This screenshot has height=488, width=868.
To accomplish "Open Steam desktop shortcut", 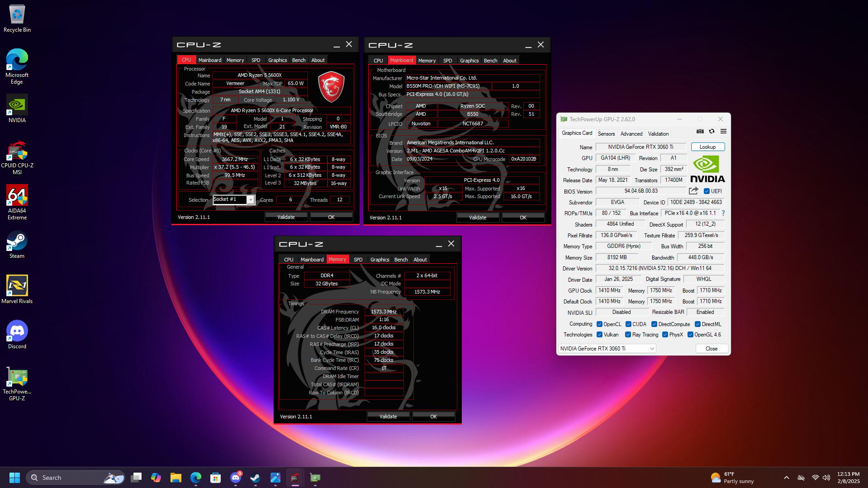I will tap(17, 245).
